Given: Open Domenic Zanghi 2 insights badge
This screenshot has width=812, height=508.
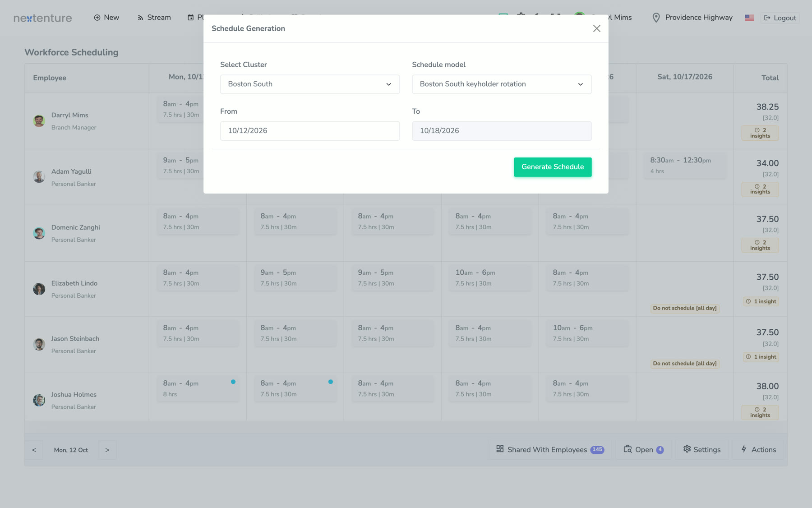Looking at the screenshot, I should coord(760,245).
